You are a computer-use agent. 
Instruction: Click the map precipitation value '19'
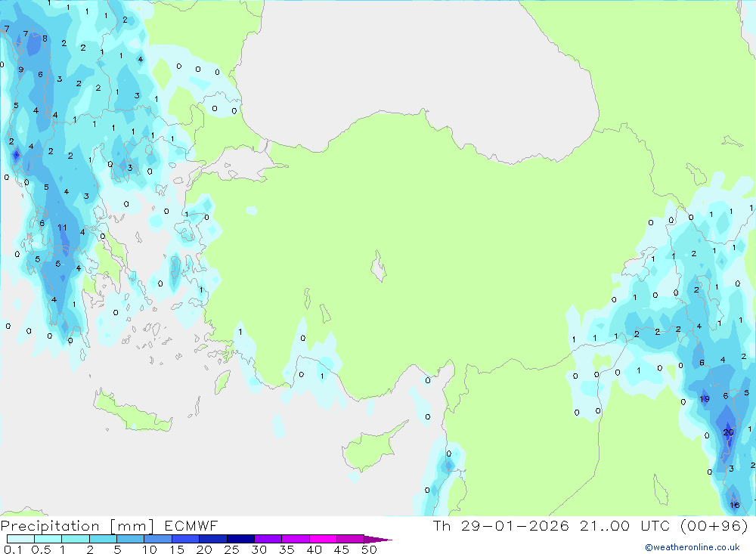point(705,399)
